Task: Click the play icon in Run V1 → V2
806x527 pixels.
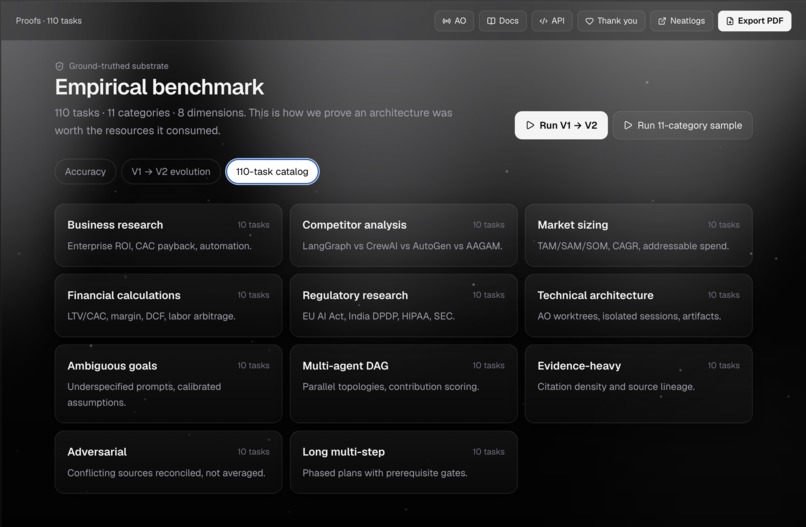Action: click(530, 125)
